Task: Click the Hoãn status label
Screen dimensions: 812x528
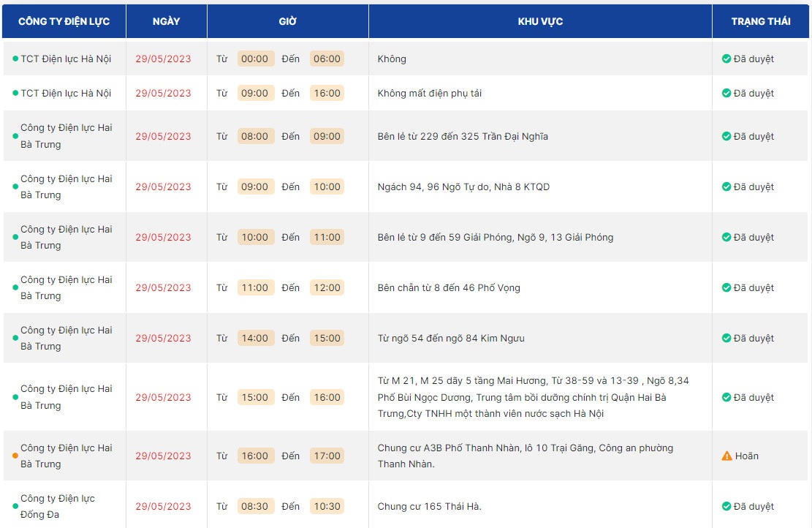Action: point(747,456)
